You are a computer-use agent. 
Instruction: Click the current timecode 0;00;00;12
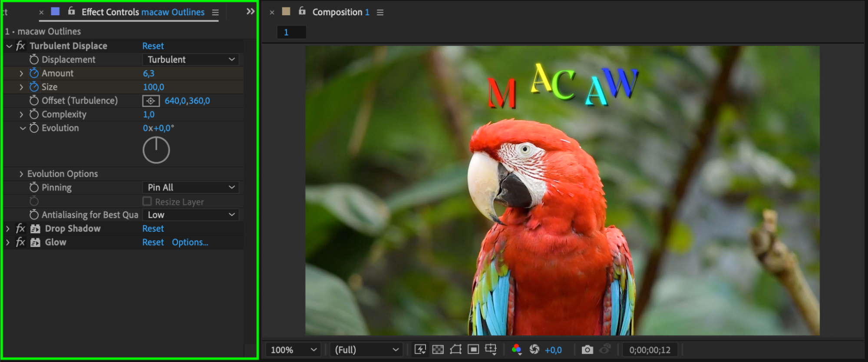[x=650, y=350]
